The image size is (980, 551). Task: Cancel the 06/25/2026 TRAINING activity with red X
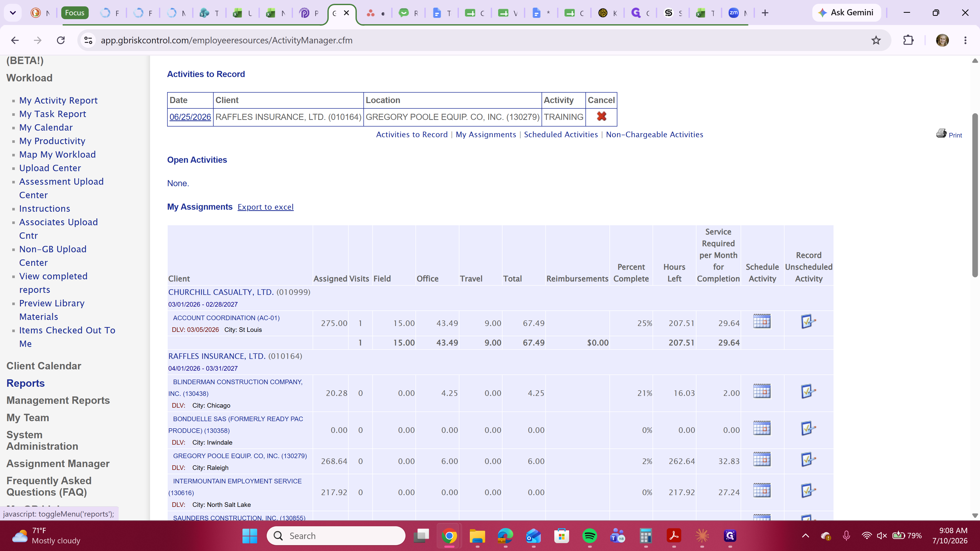601,116
